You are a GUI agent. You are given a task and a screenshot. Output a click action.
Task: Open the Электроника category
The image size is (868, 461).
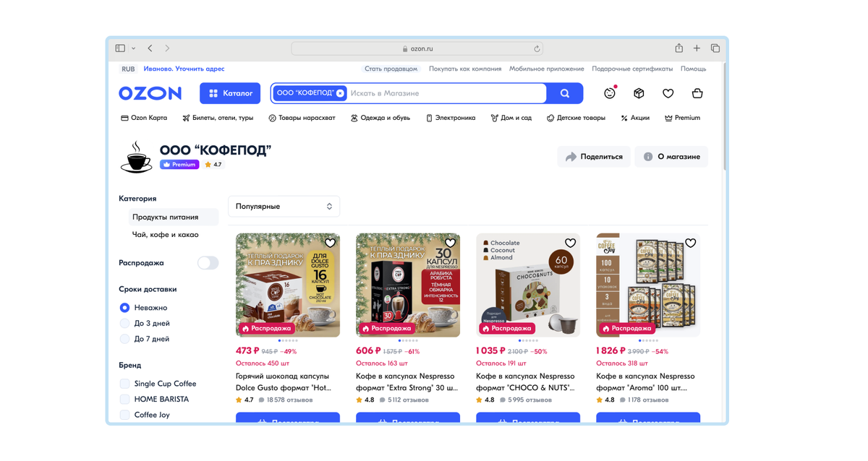[450, 118]
